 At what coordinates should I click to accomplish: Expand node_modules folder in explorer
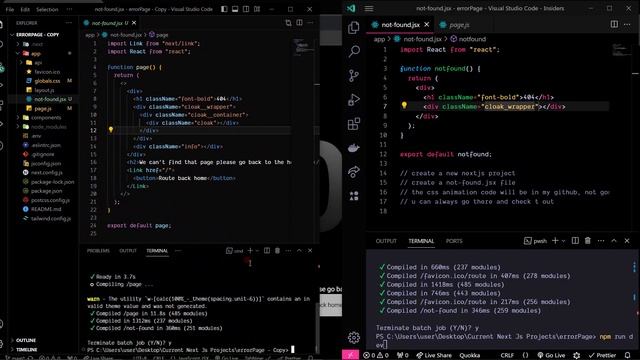(x=48, y=127)
